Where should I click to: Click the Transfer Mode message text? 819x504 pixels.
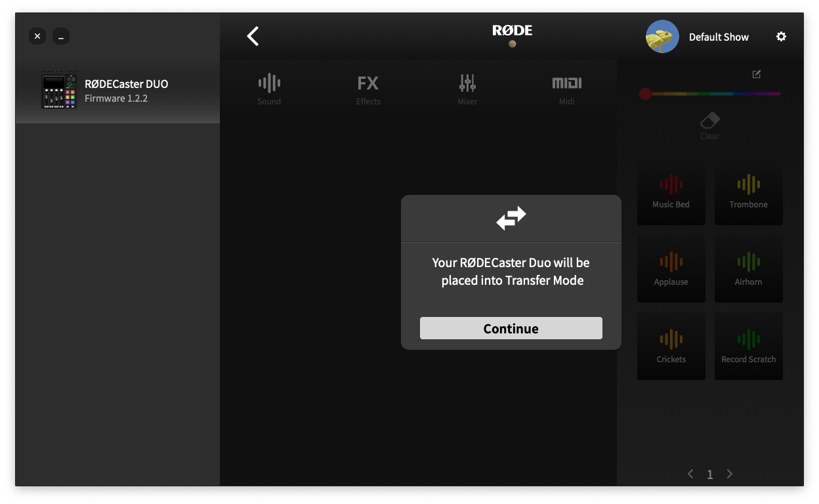511,272
